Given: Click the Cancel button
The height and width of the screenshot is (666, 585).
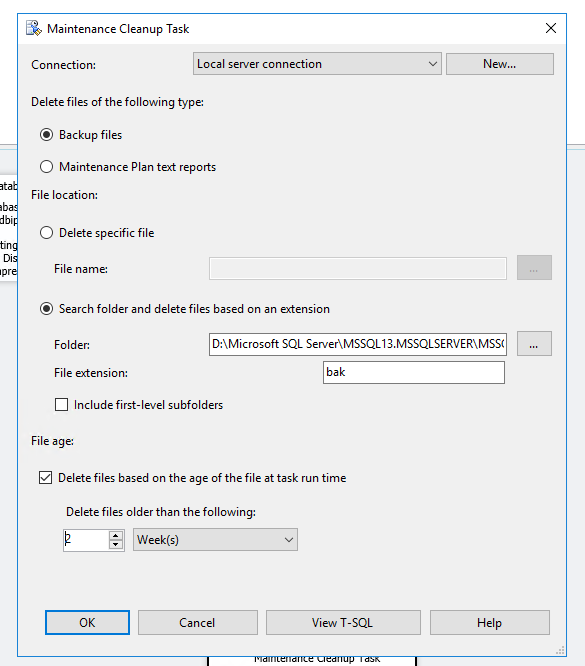Looking at the screenshot, I should tap(198, 623).
